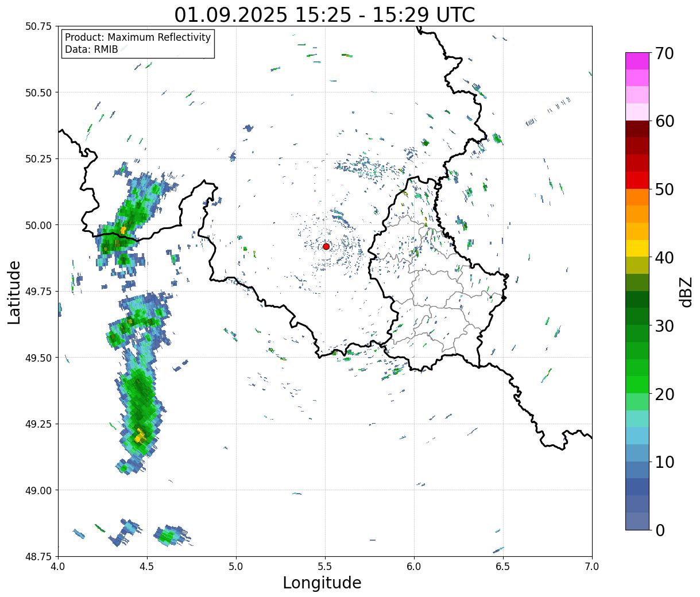The height and width of the screenshot is (597, 700).
Task: Click the yellow echo near latitude 50.0, longitude 4.35
Action: click(123, 230)
